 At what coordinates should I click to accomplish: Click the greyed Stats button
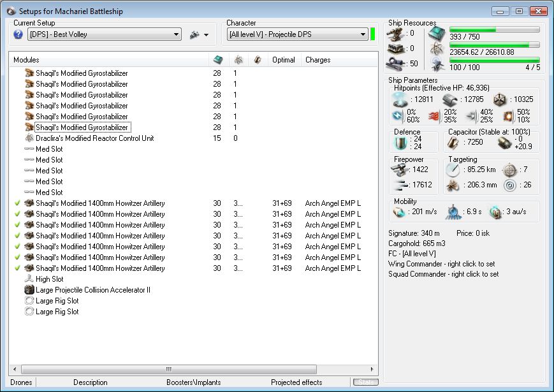366,382
